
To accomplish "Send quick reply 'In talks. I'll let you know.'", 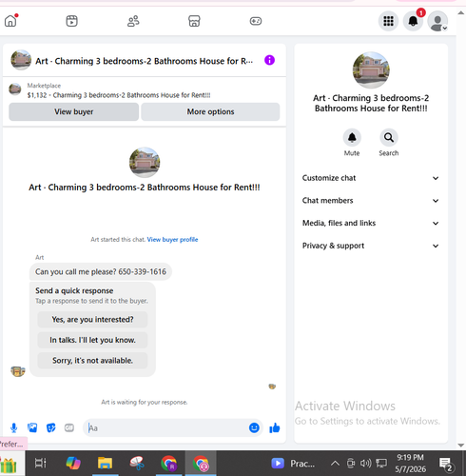I will pos(92,340).
